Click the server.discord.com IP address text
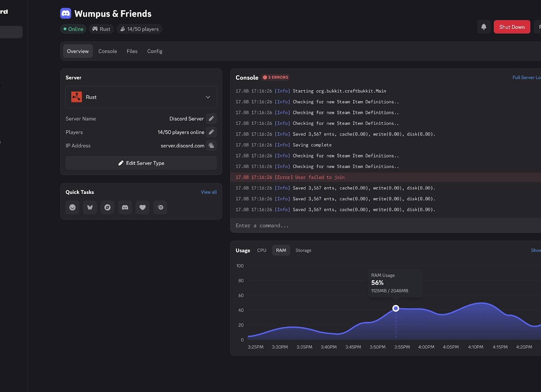 [x=182, y=145]
